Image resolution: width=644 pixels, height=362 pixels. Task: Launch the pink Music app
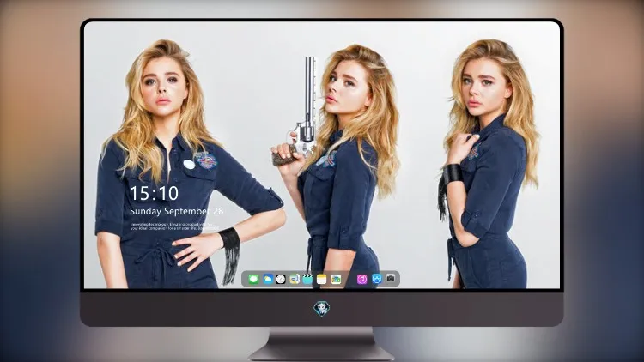point(362,280)
